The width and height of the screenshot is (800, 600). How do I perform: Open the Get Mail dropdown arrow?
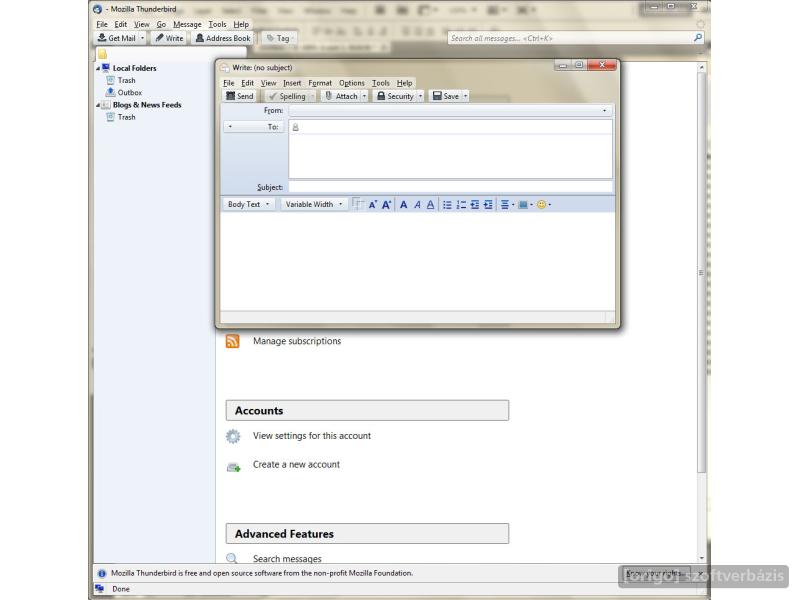[x=142, y=38]
